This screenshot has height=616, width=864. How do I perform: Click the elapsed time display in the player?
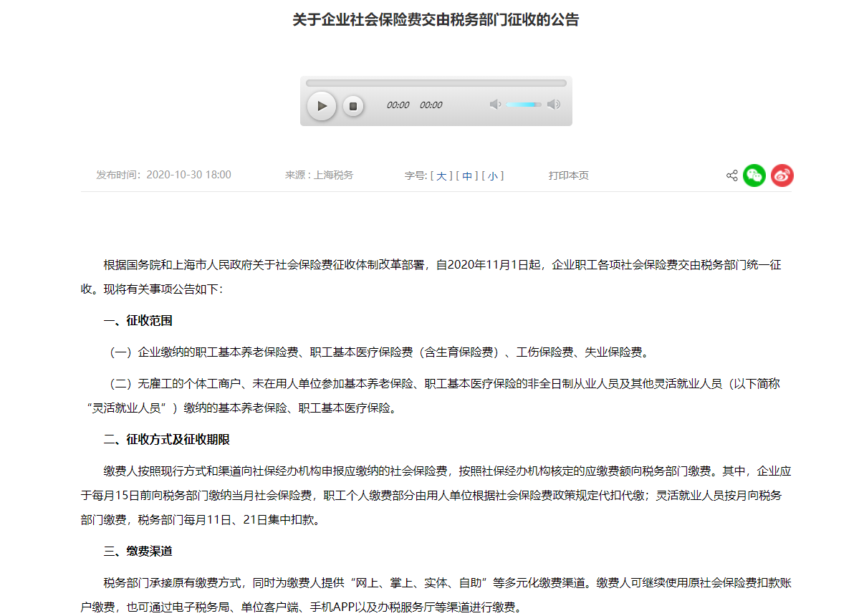398,105
